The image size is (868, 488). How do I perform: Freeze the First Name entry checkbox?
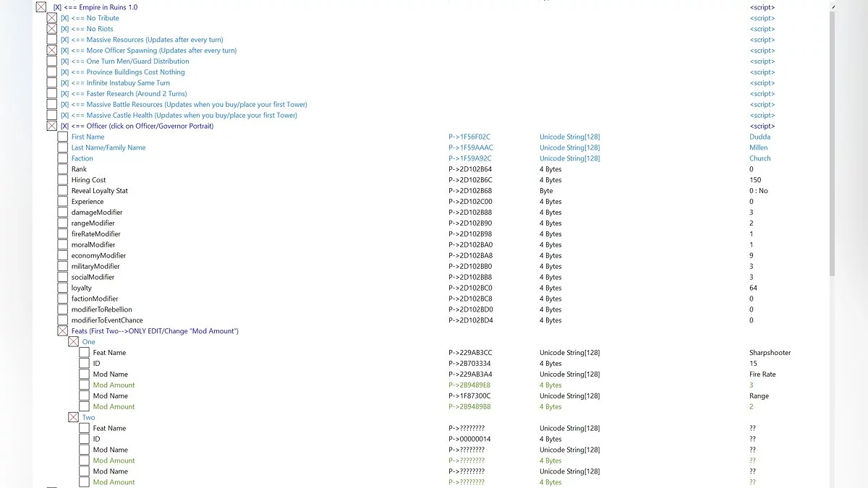[63, 137]
